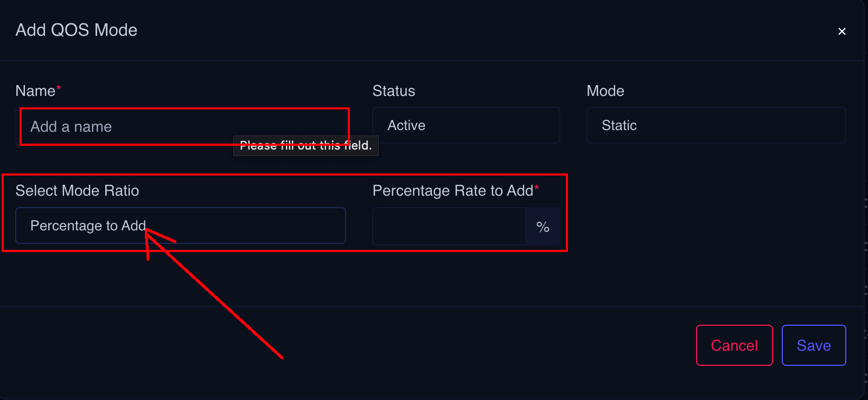This screenshot has width=868, height=400.
Task: Click the Percentage Rate to Add label
Action: tap(452, 191)
